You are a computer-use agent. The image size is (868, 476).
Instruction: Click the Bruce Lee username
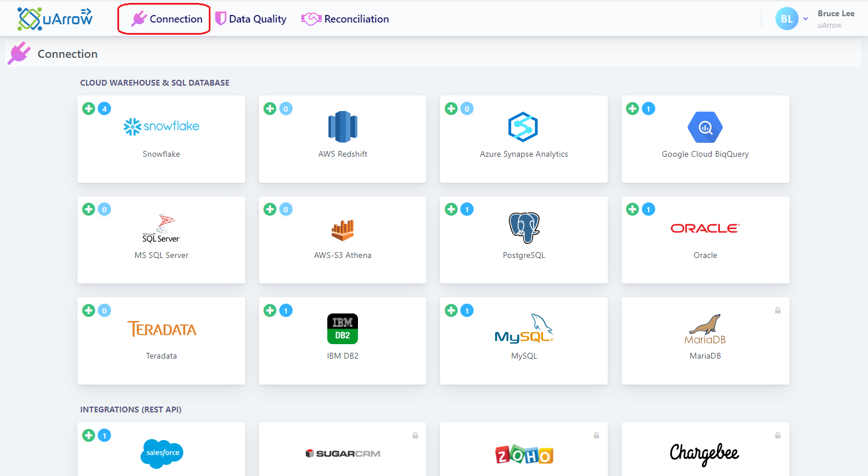tap(836, 13)
